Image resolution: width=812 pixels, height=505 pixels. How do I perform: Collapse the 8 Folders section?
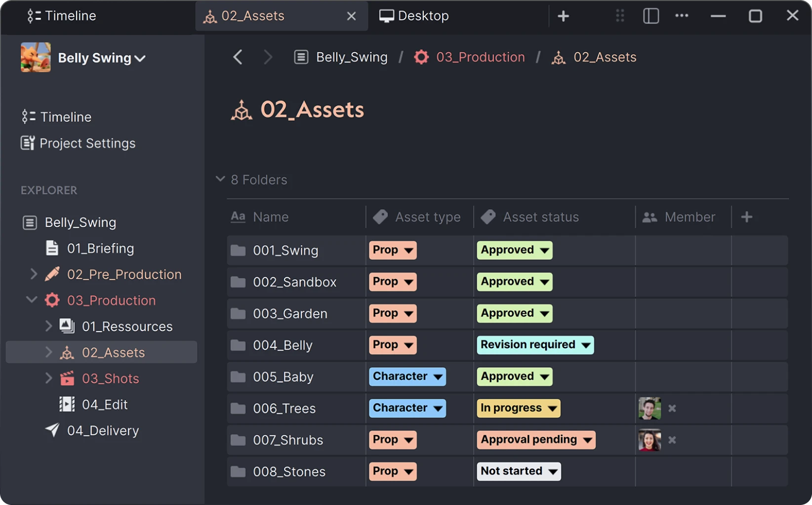tap(220, 179)
